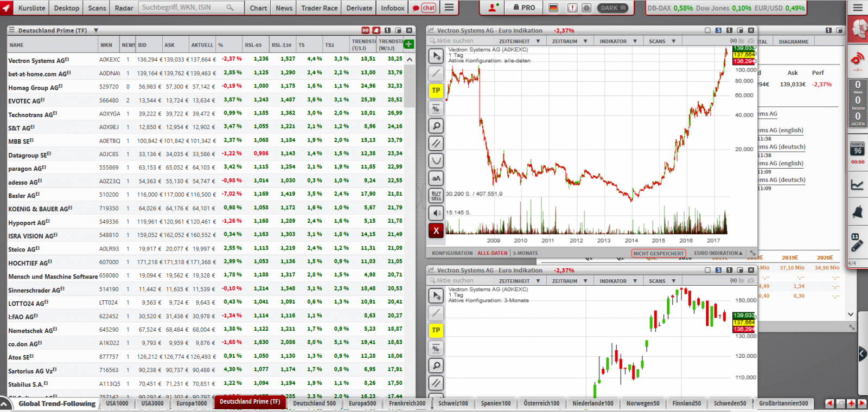Open DIAGRAMME tab in right panel
868x412 pixels.
pyautogui.click(x=794, y=42)
